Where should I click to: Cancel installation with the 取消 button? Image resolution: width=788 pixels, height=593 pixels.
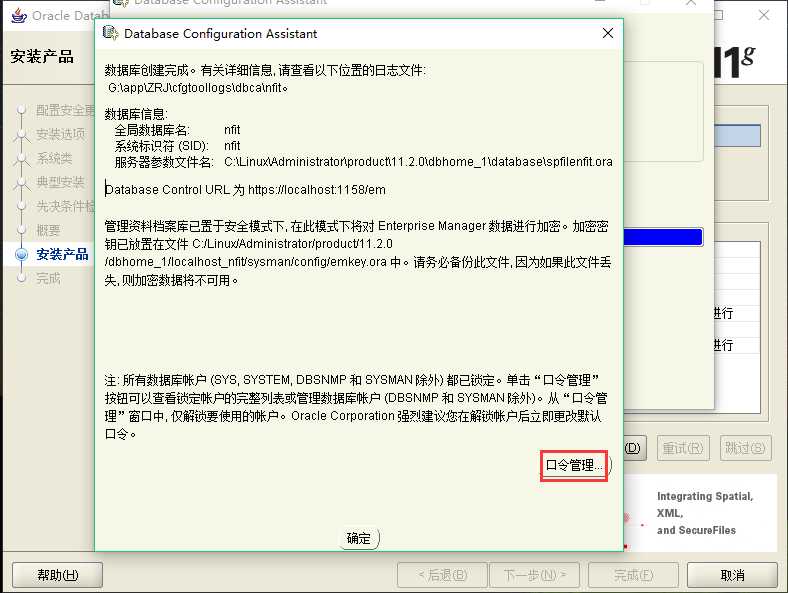[x=732, y=575]
